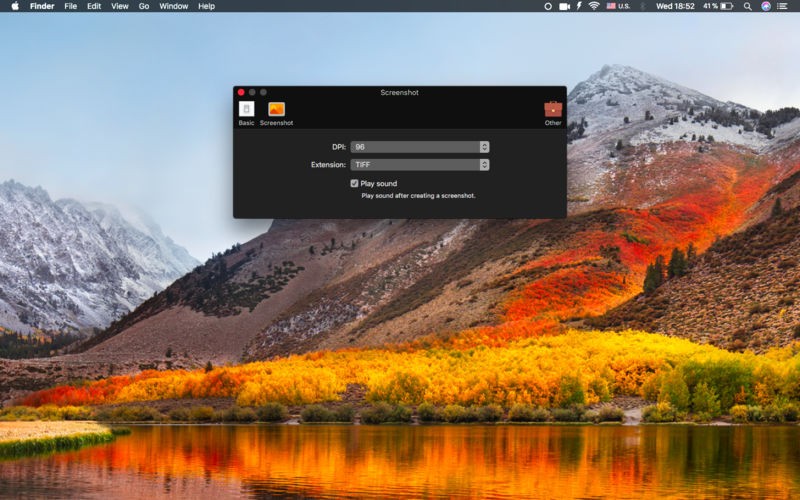Open Spotlight search magnifier

747,6
